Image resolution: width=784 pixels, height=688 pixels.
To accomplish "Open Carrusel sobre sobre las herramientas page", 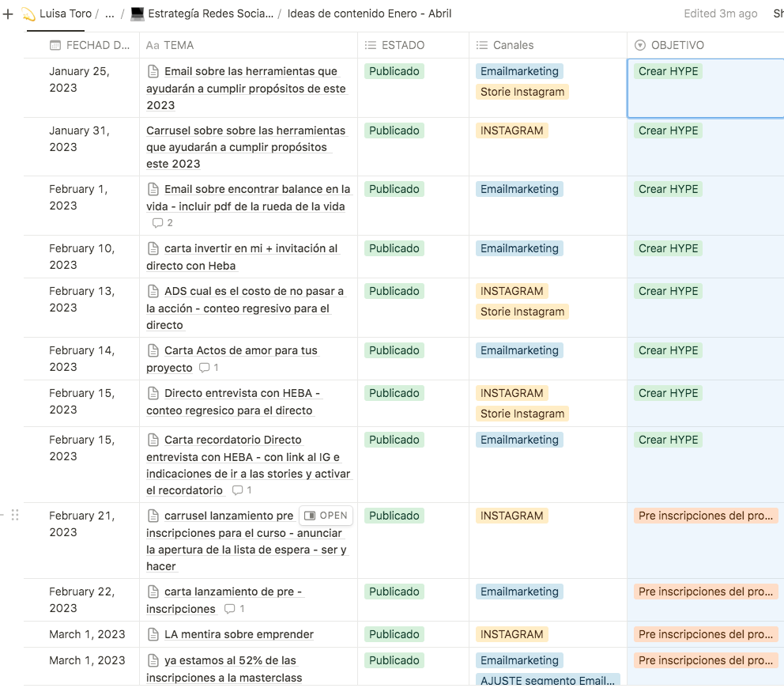I will (x=246, y=147).
